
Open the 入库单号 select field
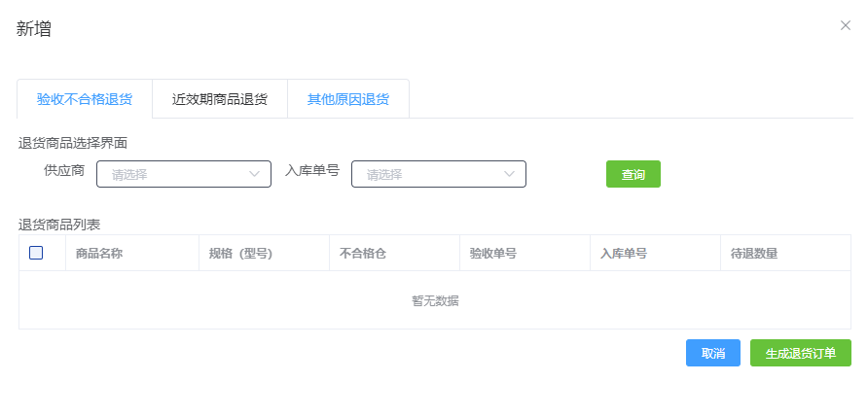coord(430,174)
